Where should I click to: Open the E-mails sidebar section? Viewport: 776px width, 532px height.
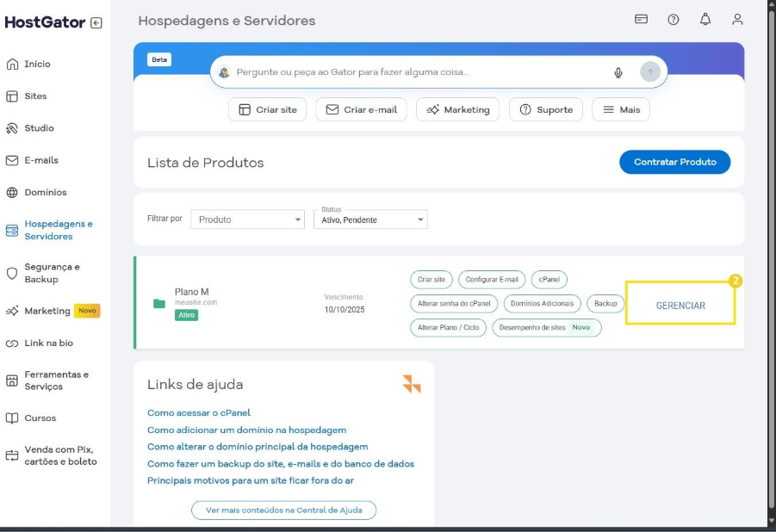40,160
